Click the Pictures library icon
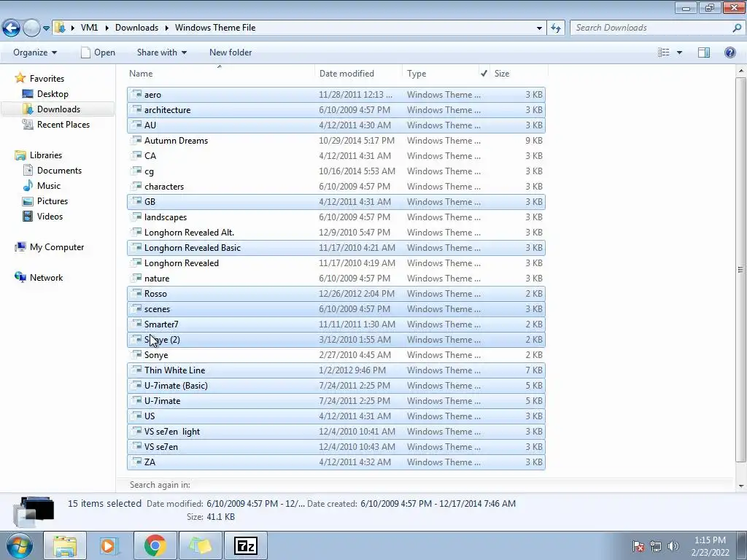Image resolution: width=747 pixels, height=560 pixels. (x=28, y=201)
